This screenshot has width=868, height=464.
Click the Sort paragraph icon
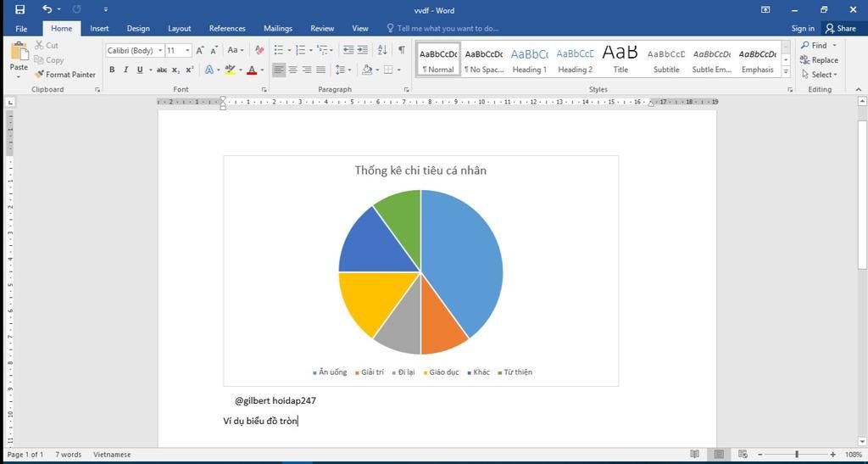click(382, 50)
